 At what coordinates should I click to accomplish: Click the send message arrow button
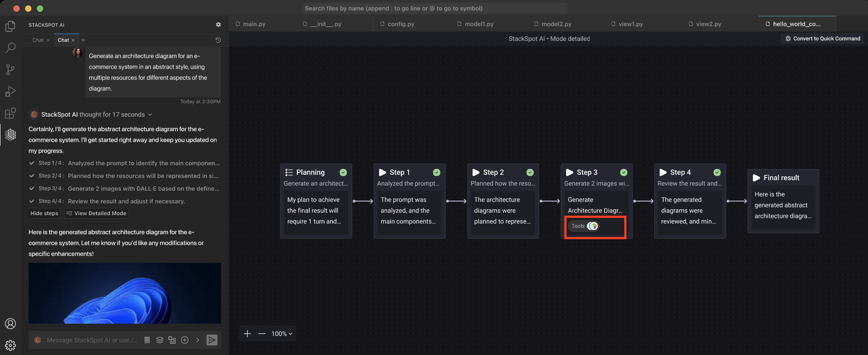212,340
